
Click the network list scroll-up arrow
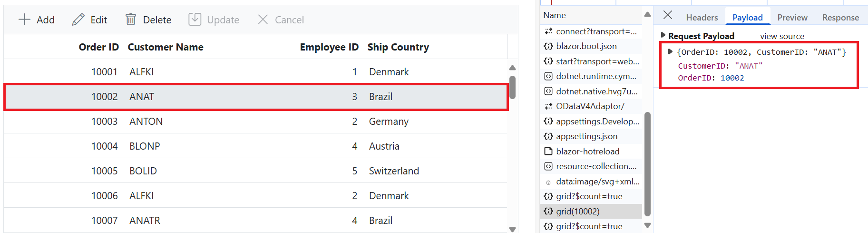coord(647,15)
